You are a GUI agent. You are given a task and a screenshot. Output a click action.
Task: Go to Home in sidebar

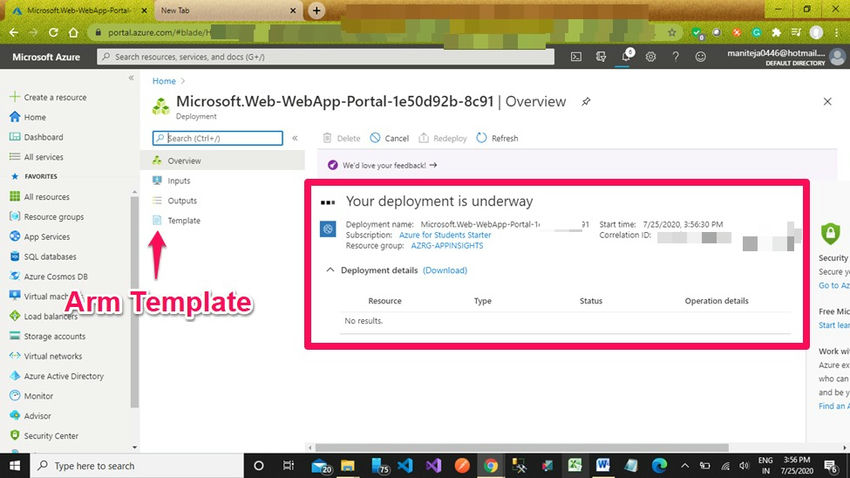[28, 117]
